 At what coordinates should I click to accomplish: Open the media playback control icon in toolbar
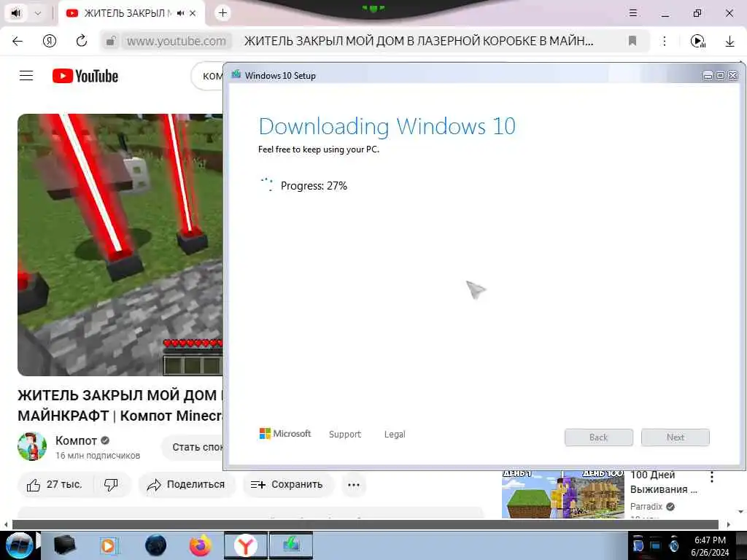point(698,41)
